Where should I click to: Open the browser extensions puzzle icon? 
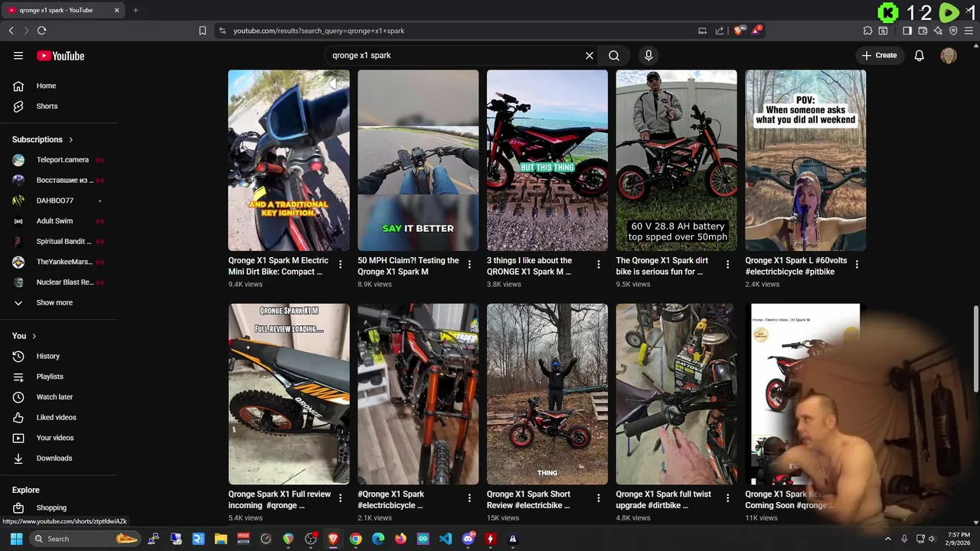pos(867,31)
